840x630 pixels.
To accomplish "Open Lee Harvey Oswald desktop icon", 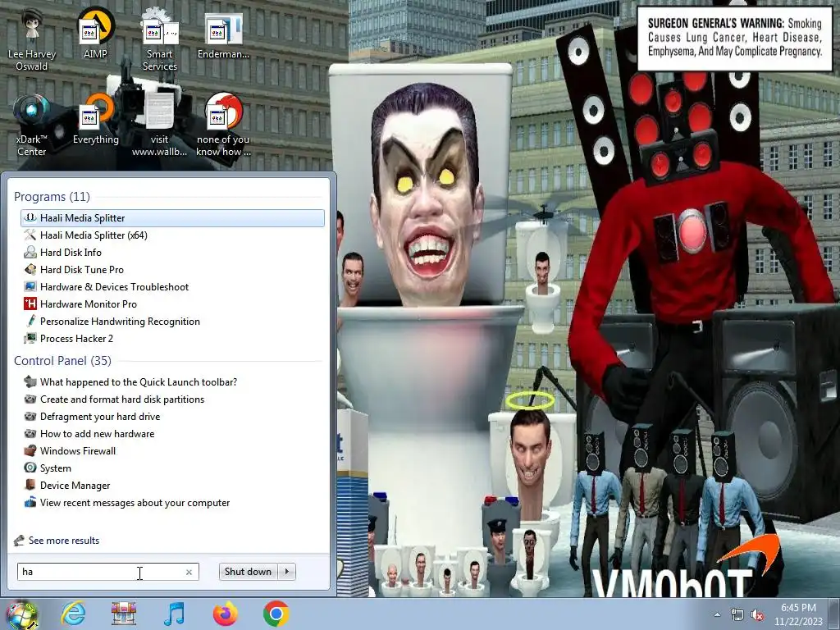I will [32, 40].
